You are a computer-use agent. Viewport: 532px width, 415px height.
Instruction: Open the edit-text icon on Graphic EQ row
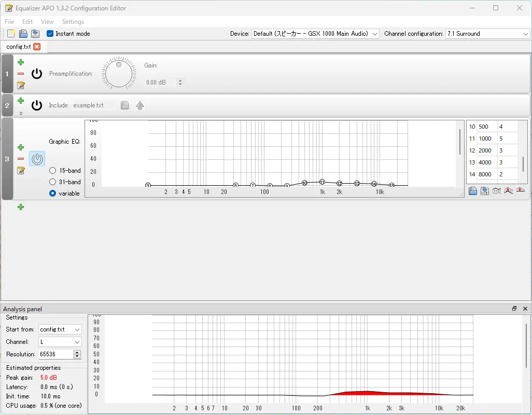click(x=21, y=170)
